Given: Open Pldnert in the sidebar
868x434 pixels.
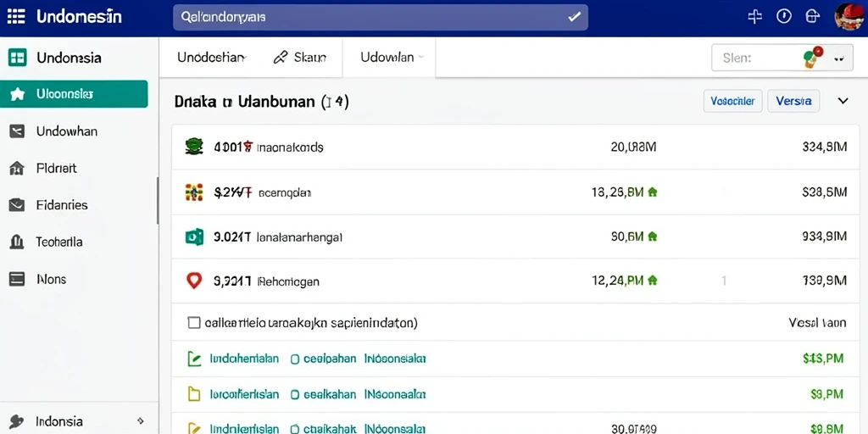Looking at the screenshot, I should coord(57,169).
